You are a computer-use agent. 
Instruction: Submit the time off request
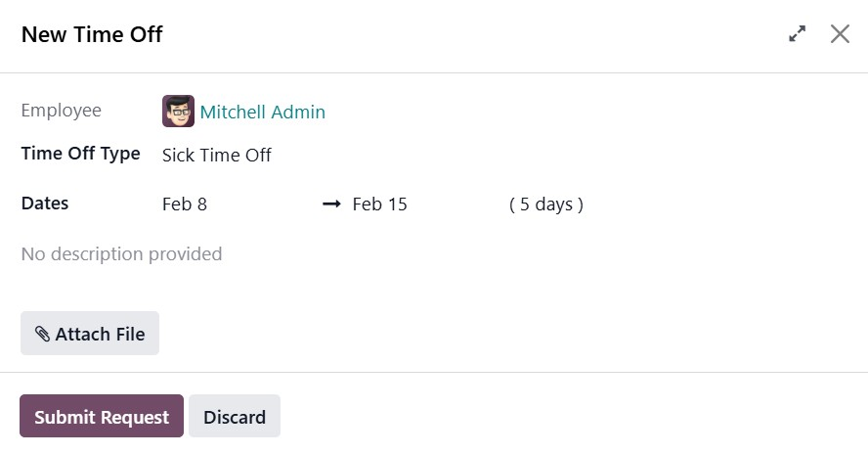click(x=102, y=417)
